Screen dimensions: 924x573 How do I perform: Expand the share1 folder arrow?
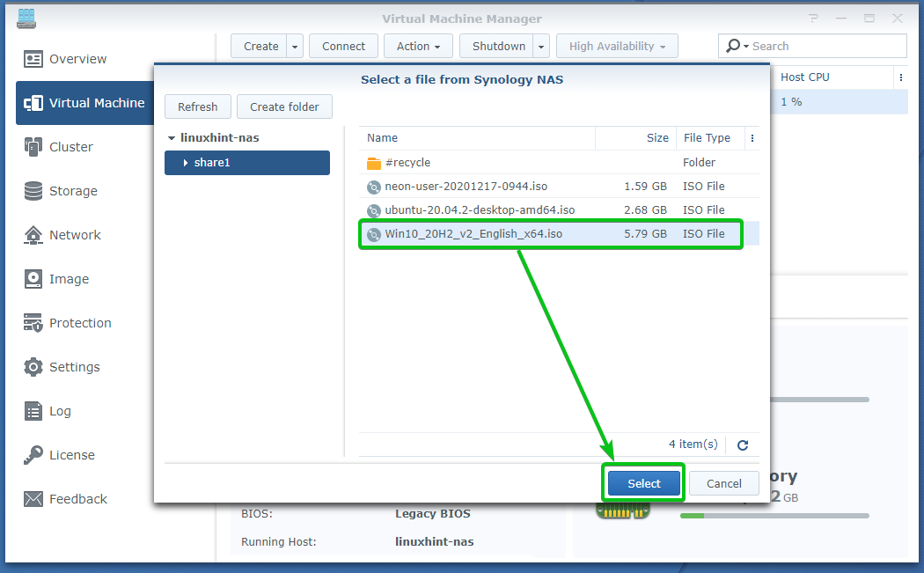click(x=185, y=163)
